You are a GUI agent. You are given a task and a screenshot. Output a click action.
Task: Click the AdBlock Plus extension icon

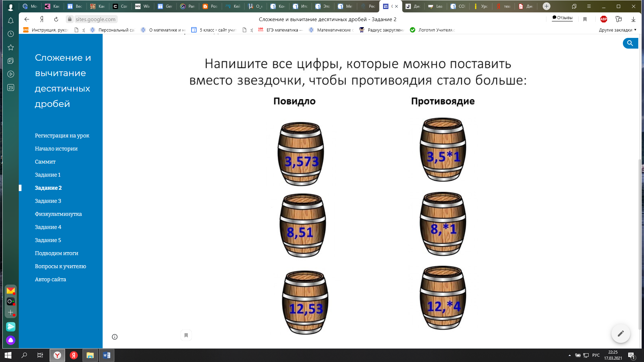pos(603,19)
